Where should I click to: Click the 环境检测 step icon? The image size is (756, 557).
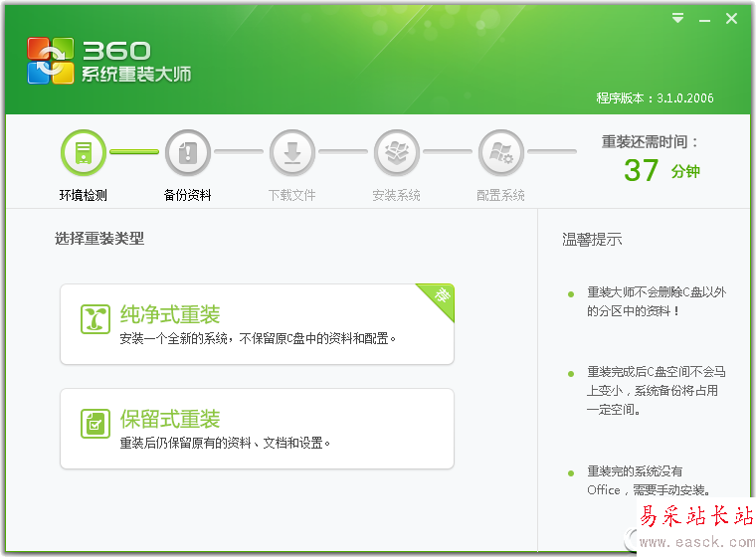[x=84, y=152]
